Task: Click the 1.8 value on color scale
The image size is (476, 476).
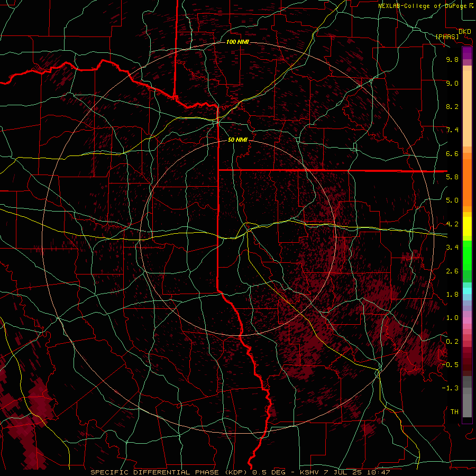Action: pyautogui.click(x=452, y=295)
